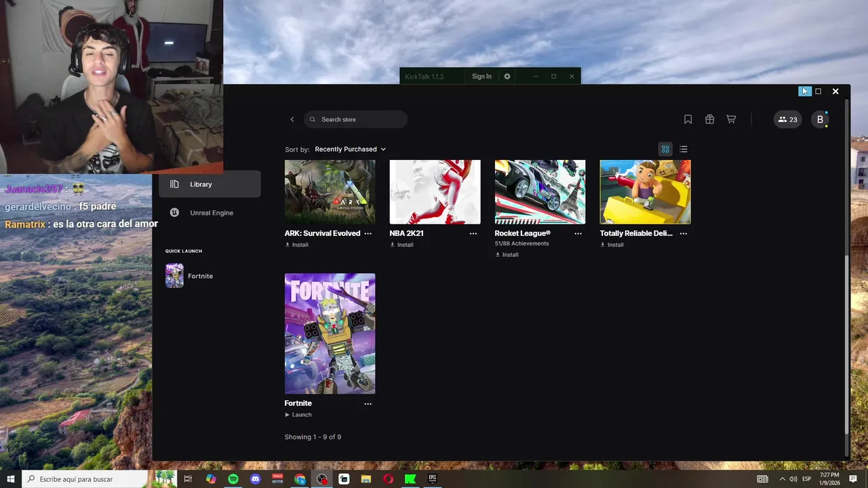Open Fortnite three-dot options menu
868x488 pixels.
coord(368,403)
